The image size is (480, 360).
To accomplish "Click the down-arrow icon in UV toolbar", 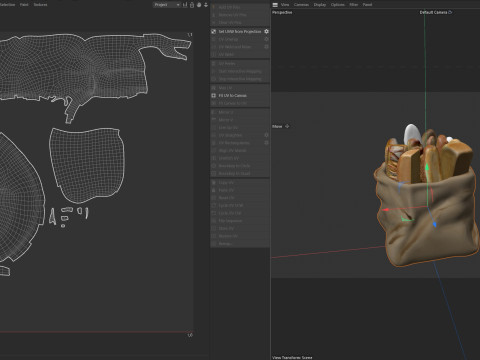I will tap(206, 5).
